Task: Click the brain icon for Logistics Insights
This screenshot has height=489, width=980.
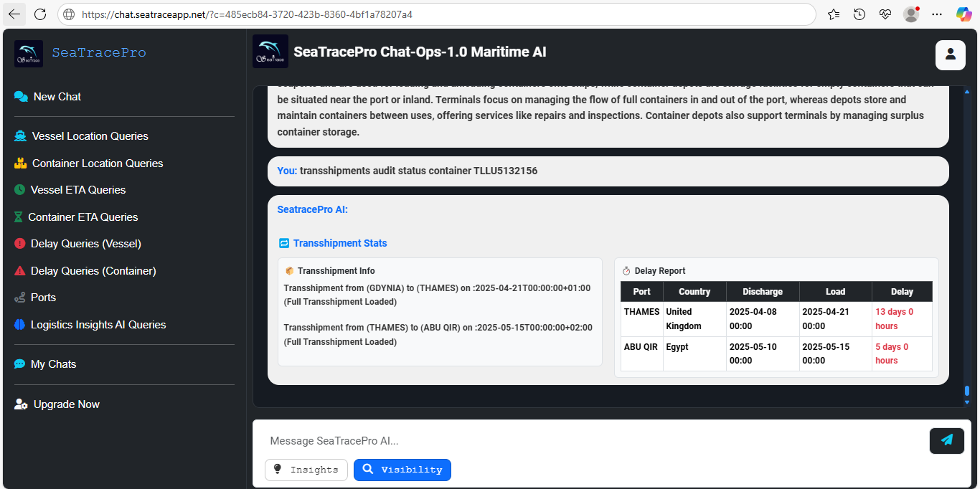Action: (19, 325)
